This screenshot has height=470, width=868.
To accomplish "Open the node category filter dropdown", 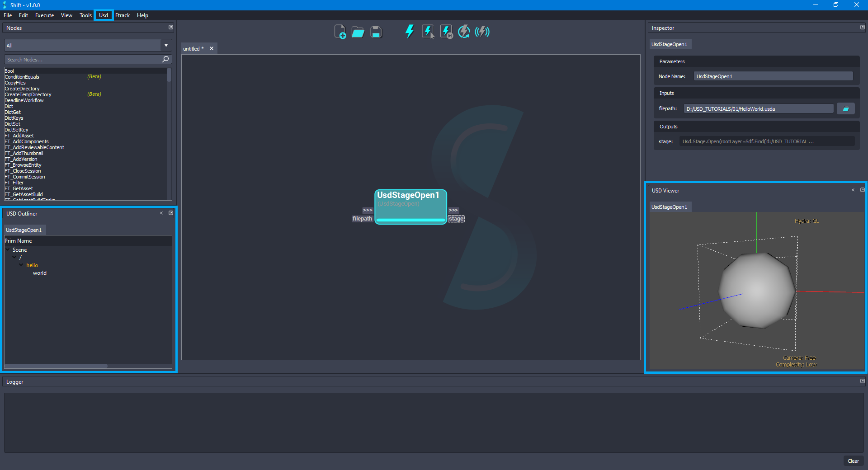I will tap(166, 45).
